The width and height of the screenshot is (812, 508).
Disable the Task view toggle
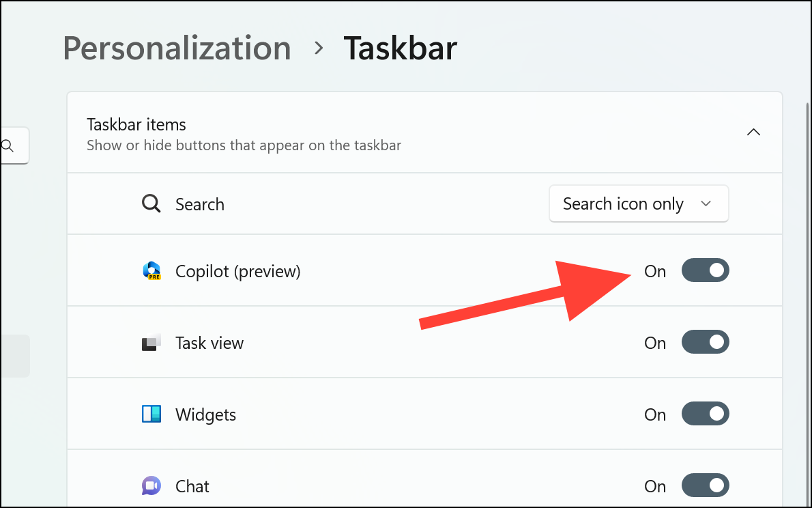[705, 342]
